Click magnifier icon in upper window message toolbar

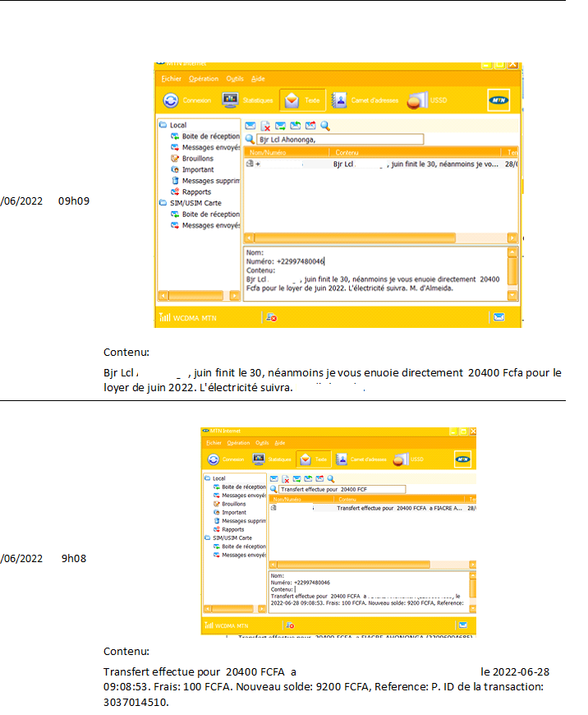[325, 126]
